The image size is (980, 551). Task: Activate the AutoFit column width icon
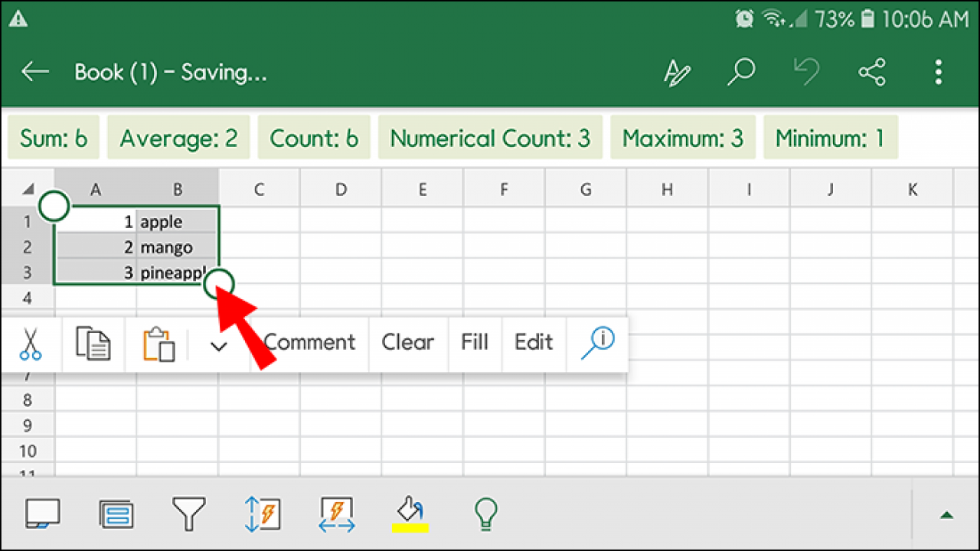[335, 514]
